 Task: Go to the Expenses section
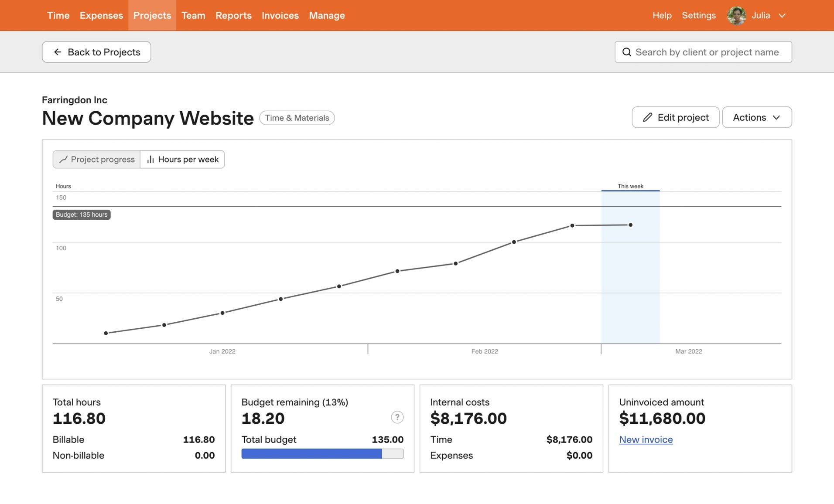coord(101,15)
